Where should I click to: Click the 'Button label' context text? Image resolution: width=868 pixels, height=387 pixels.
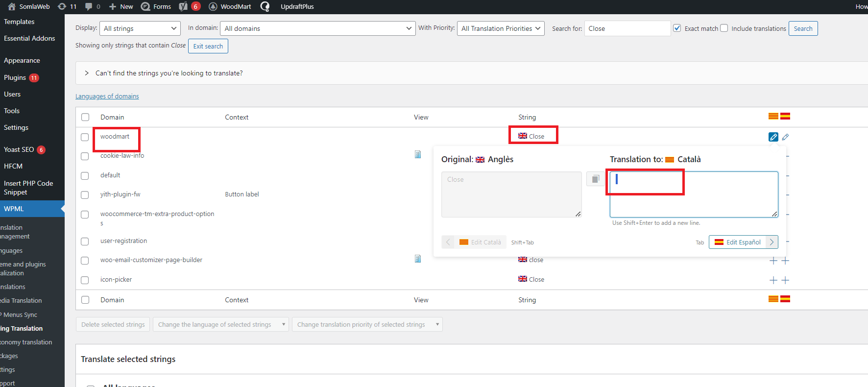pos(242,194)
